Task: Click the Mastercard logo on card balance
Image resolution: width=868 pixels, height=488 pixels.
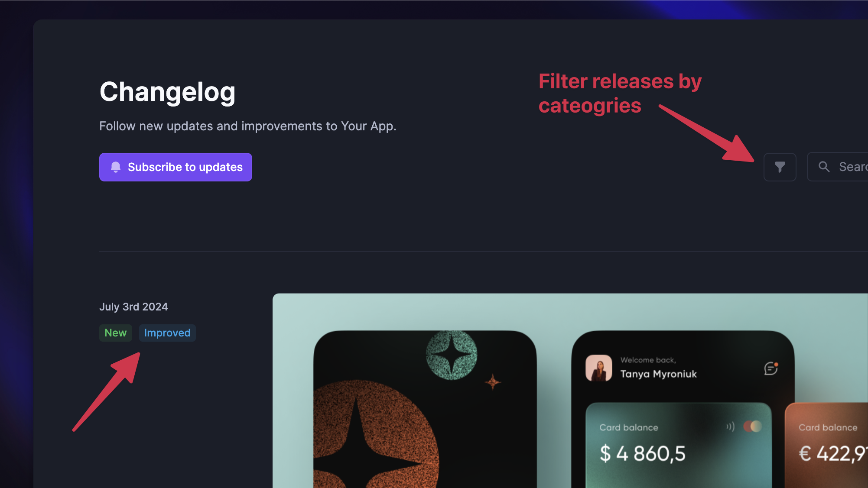Action: [751, 427]
